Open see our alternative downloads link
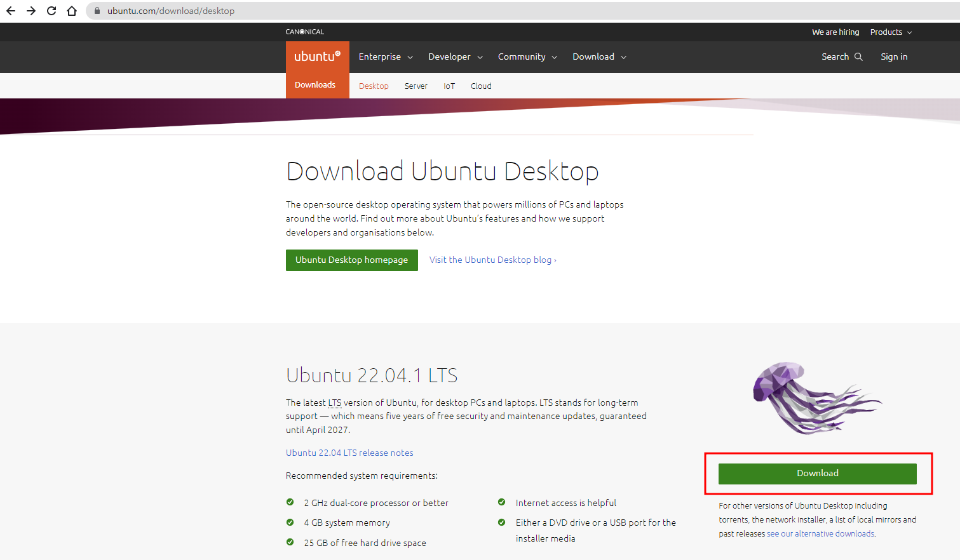960x560 pixels. click(x=820, y=534)
